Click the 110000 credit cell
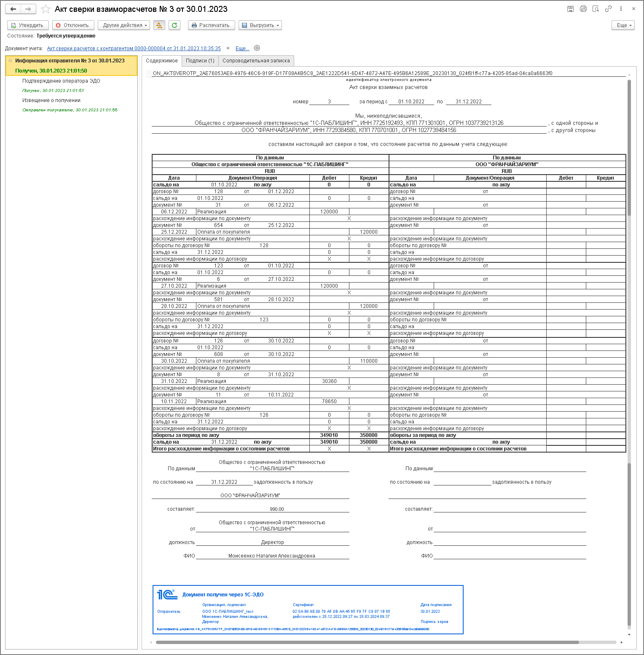 point(369,361)
